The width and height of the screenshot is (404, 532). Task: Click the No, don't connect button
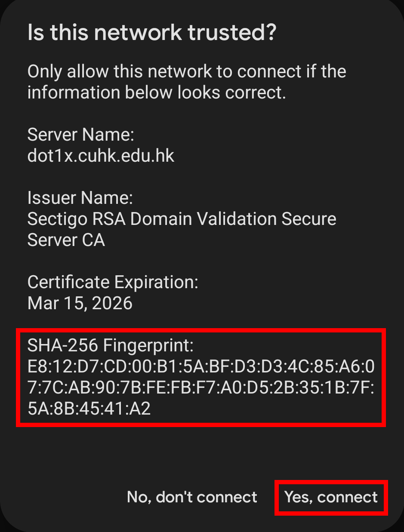click(192, 497)
